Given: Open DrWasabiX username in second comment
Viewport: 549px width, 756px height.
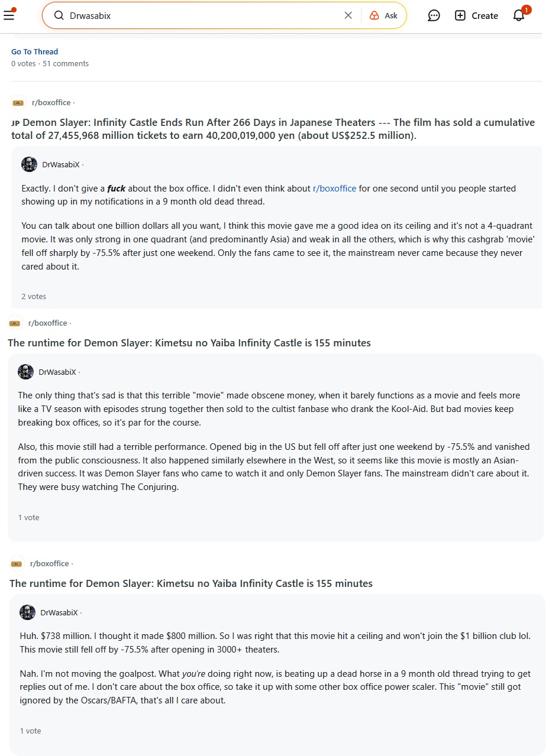Looking at the screenshot, I should (57, 372).
